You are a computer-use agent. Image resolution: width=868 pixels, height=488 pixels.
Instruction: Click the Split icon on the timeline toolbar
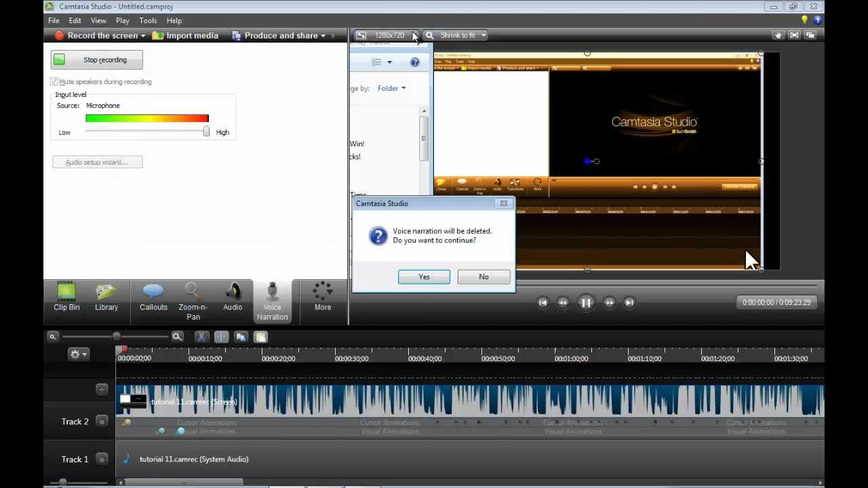tap(221, 337)
